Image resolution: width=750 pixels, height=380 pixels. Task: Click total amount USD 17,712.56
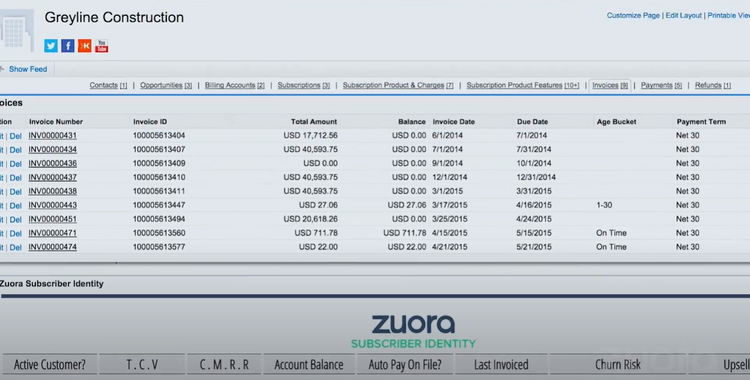coord(310,135)
